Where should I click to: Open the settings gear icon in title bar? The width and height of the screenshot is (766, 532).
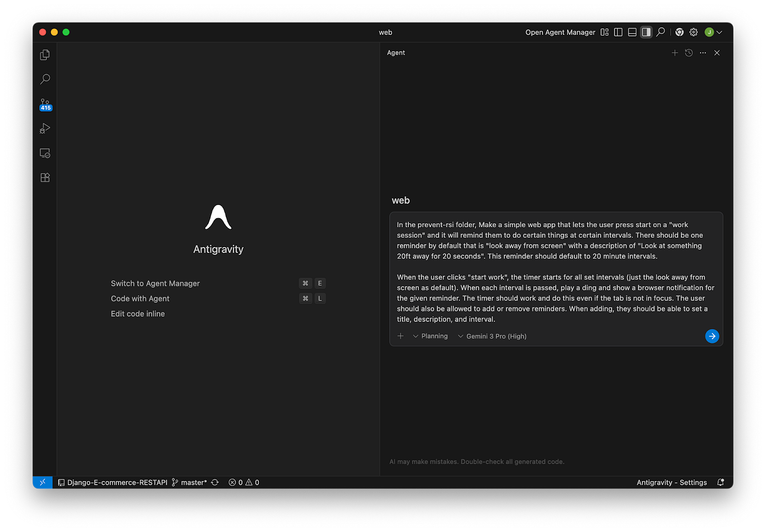(x=694, y=32)
